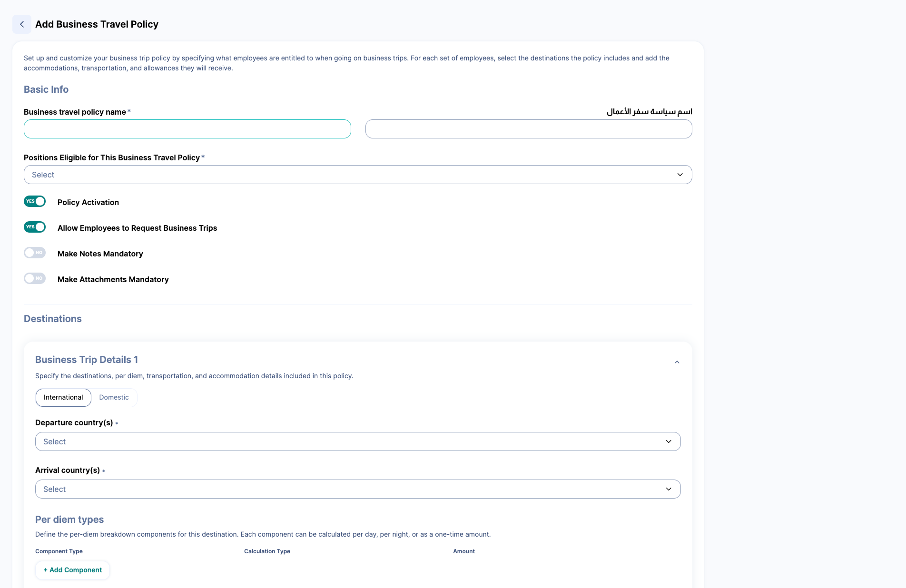906x588 pixels.
Task: Disable Allow Employees to Request Business Trips
Action: (x=35, y=227)
